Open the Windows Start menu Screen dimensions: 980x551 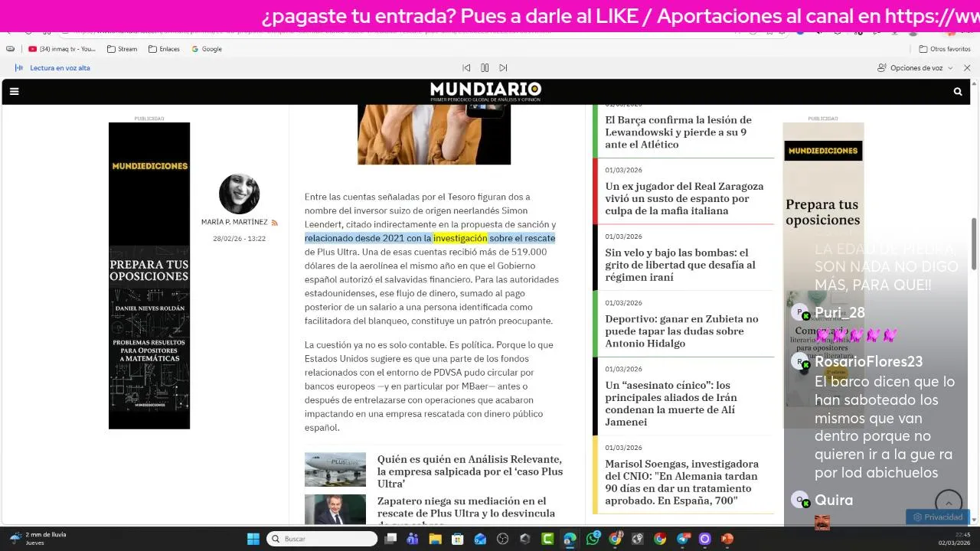[253, 539]
